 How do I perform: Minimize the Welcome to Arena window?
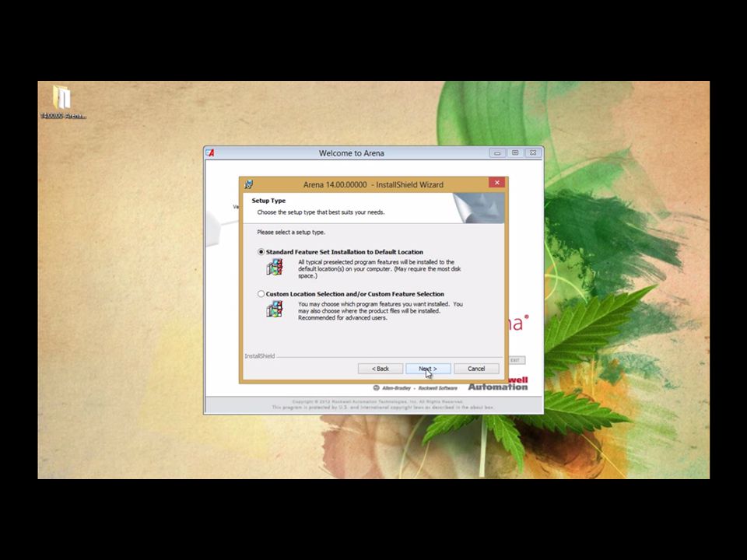click(x=497, y=153)
